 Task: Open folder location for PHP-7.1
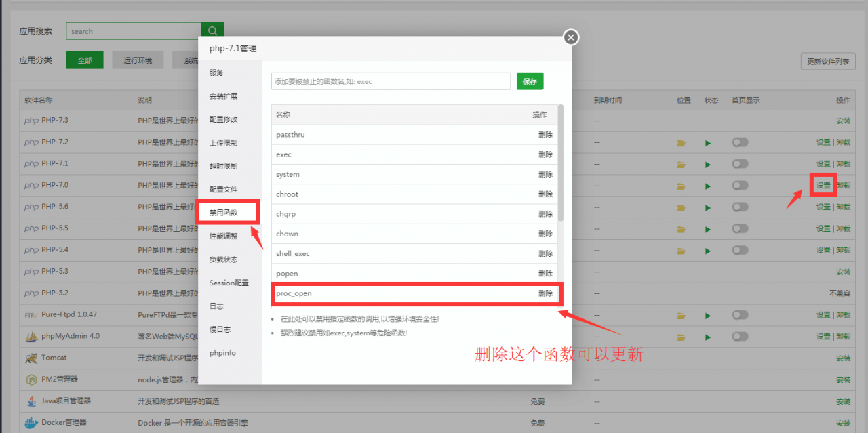point(681,165)
